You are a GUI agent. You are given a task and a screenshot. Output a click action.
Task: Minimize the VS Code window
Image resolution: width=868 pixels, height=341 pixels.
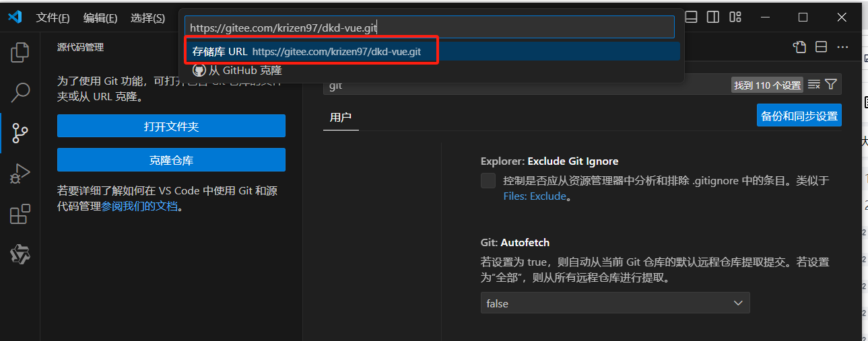coord(764,17)
